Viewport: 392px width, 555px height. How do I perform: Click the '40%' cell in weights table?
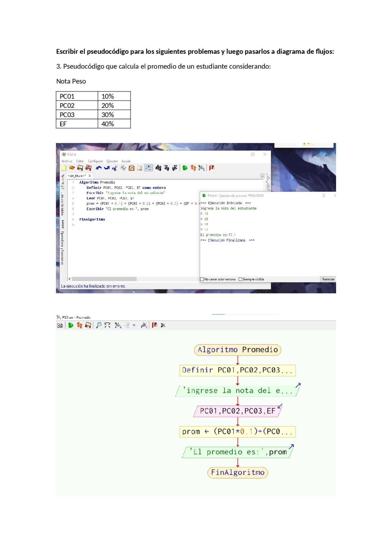coord(114,124)
